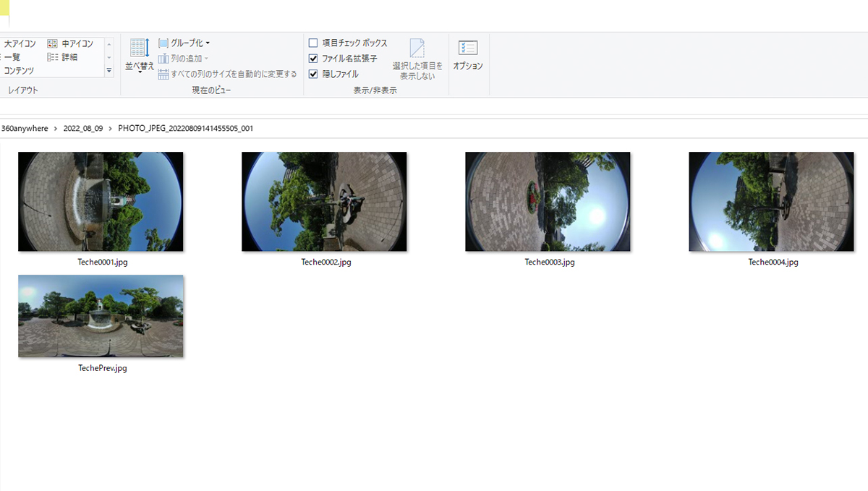This screenshot has width=868, height=491.
Task: Disable ファイル名拡張子 file name extensions
Action: [x=313, y=58]
